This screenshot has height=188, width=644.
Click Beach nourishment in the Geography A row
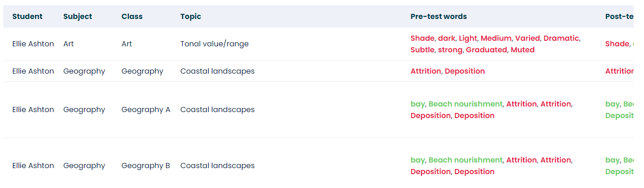tap(465, 104)
